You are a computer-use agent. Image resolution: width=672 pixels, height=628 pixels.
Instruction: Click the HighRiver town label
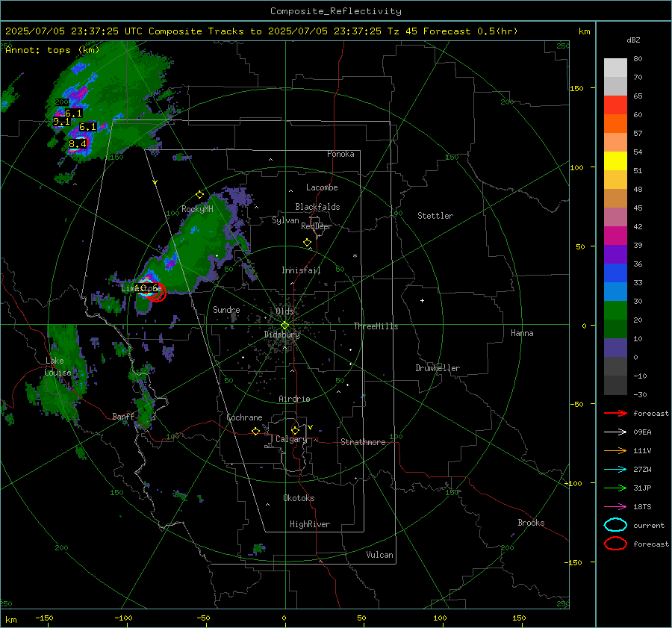coord(310,524)
